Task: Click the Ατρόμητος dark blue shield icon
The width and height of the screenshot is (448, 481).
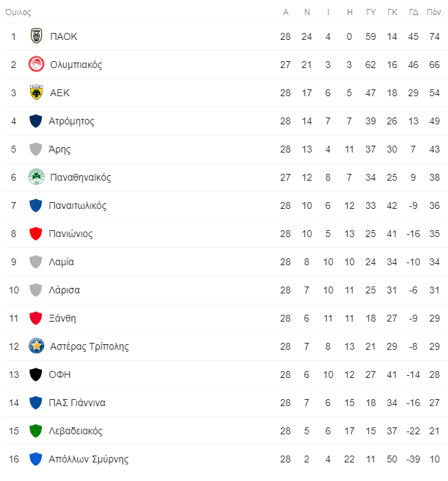Action: [36, 121]
